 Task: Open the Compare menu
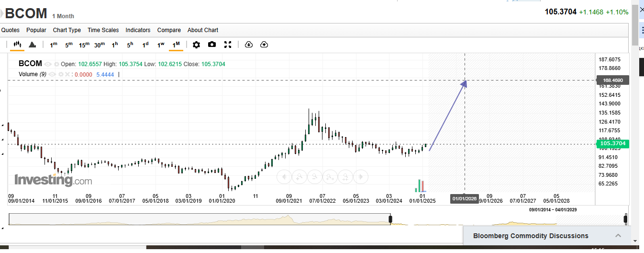[x=169, y=30]
